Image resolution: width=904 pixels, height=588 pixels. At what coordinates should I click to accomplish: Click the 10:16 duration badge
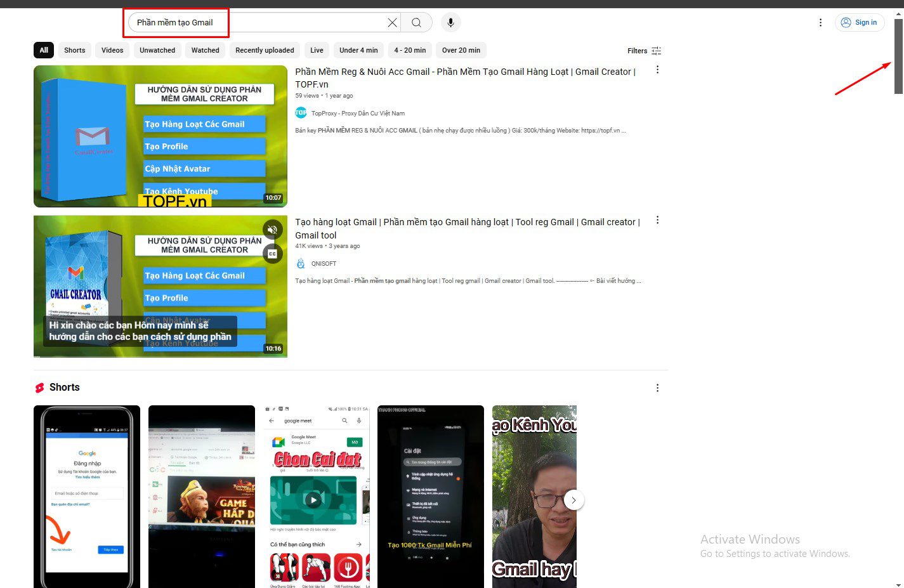(273, 348)
